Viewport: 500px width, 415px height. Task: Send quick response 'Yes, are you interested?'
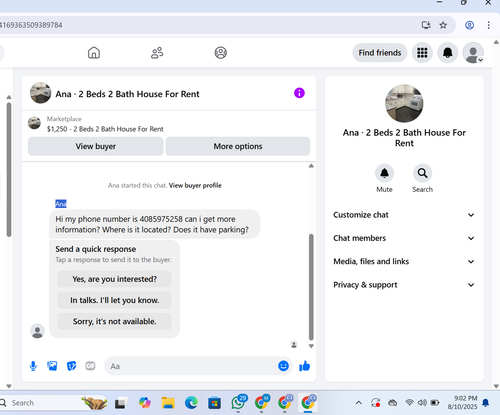[114, 279]
